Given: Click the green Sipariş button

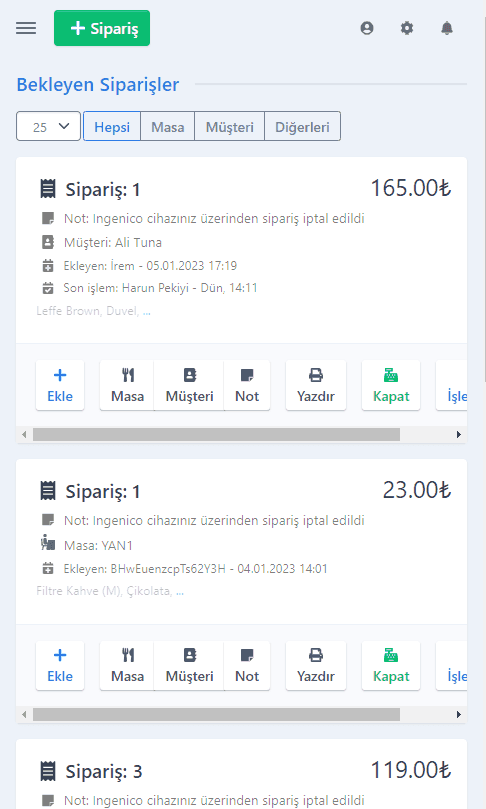Looking at the screenshot, I should click(x=102, y=28).
